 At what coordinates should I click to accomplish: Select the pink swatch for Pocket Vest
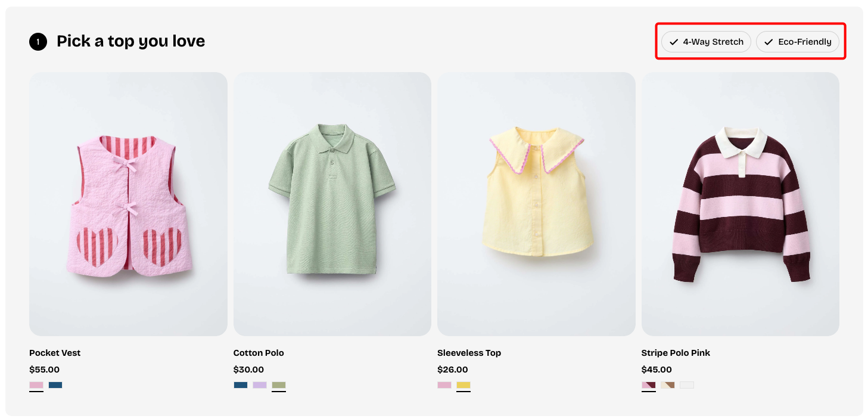pos(36,385)
